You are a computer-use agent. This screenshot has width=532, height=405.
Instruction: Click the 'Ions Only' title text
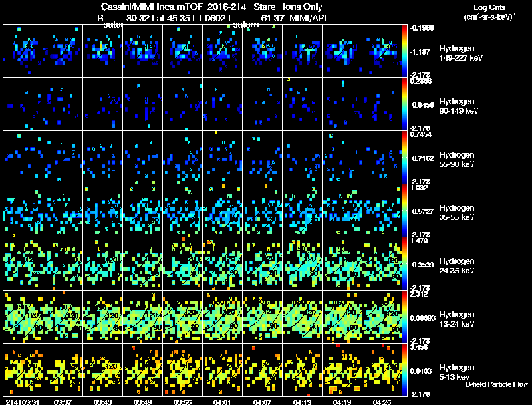tap(303, 7)
